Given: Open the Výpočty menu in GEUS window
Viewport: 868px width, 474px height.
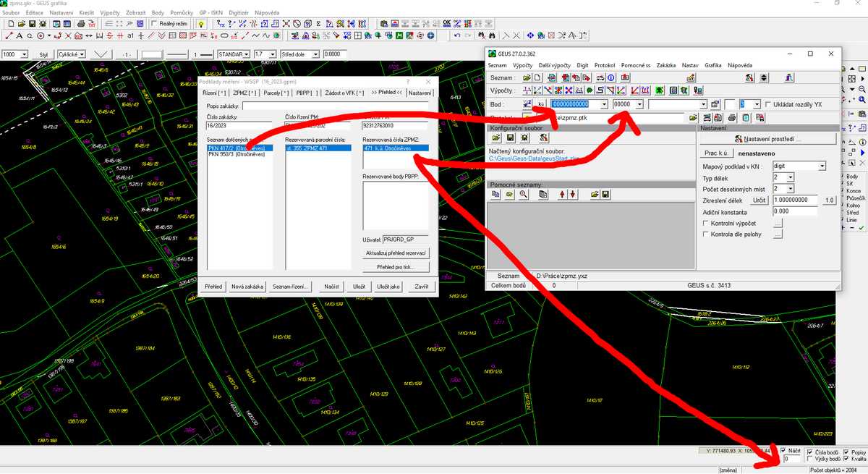Looking at the screenshot, I should click(522, 65).
